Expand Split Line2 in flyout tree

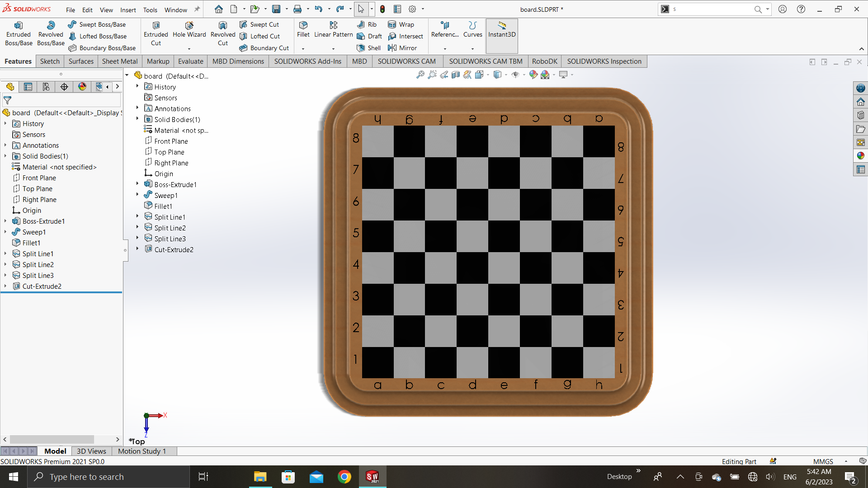coord(137,228)
